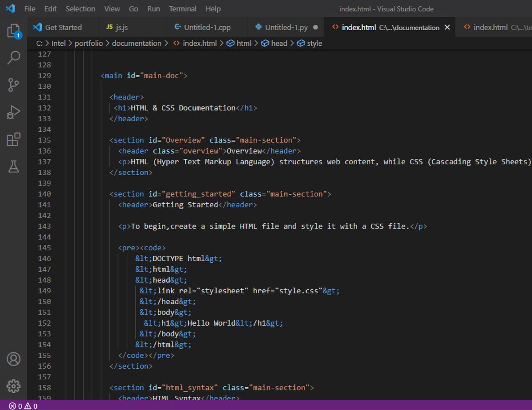The height and width of the screenshot is (410, 532).
Task: Open the Help menu
Action: point(213,8)
